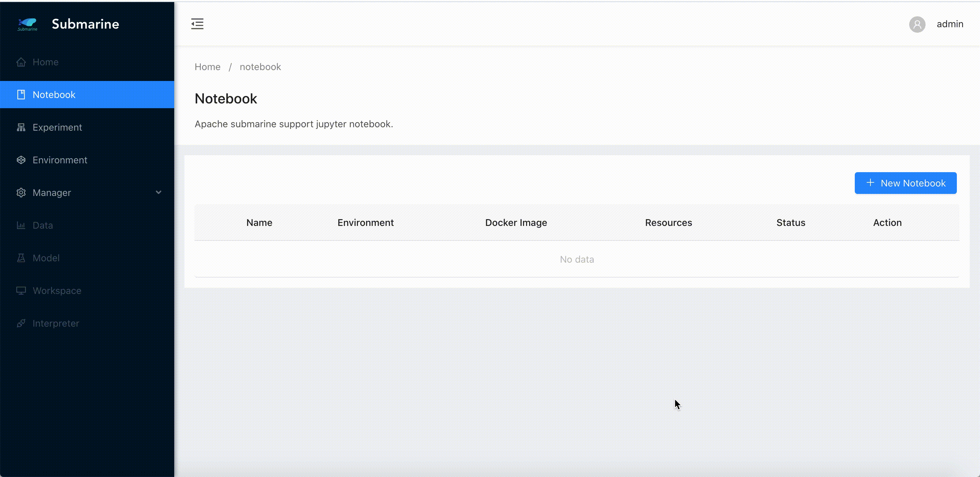This screenshot has height=477, width=980.
Task: Click the Manager gear icon
Action: 21,193
